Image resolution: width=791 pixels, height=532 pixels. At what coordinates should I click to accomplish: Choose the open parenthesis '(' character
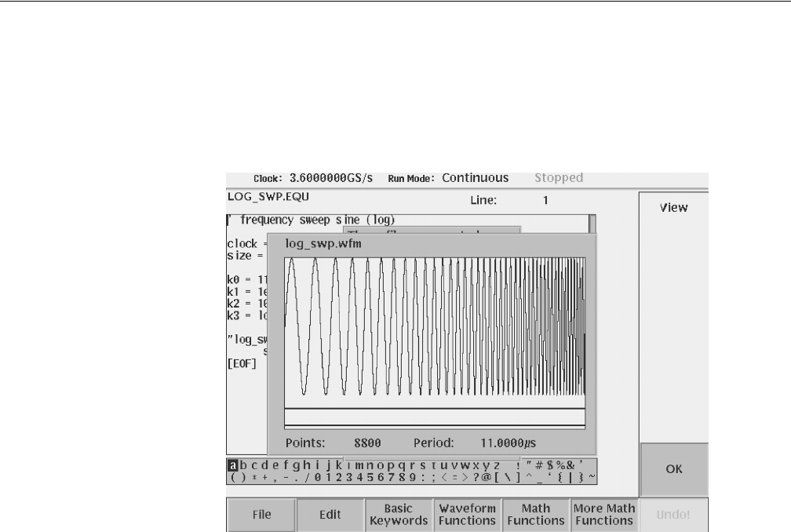[233, 476]
